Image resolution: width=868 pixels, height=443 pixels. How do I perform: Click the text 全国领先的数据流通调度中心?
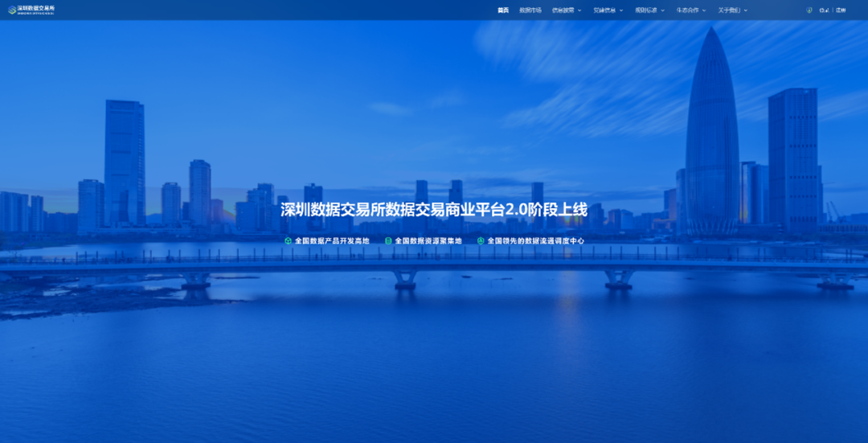[x=535, y=241]
